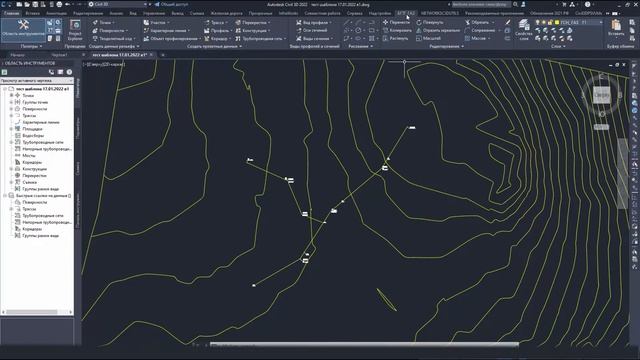The height and width of the screenshot is (360, 640).
Task: Click the Коридор corridor tool
Action: [217, 38]
